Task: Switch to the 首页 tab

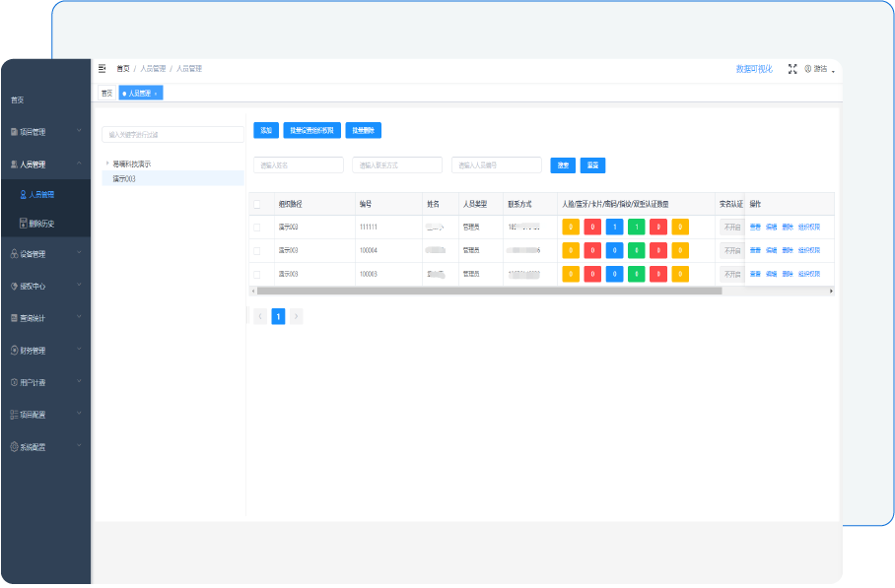Action: pyautogui.click(x=106, y=93)
